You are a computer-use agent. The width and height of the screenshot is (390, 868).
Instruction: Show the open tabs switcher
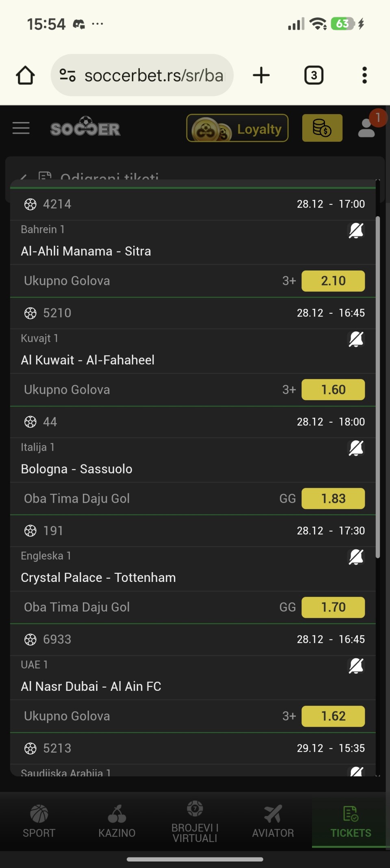[314, 76]
